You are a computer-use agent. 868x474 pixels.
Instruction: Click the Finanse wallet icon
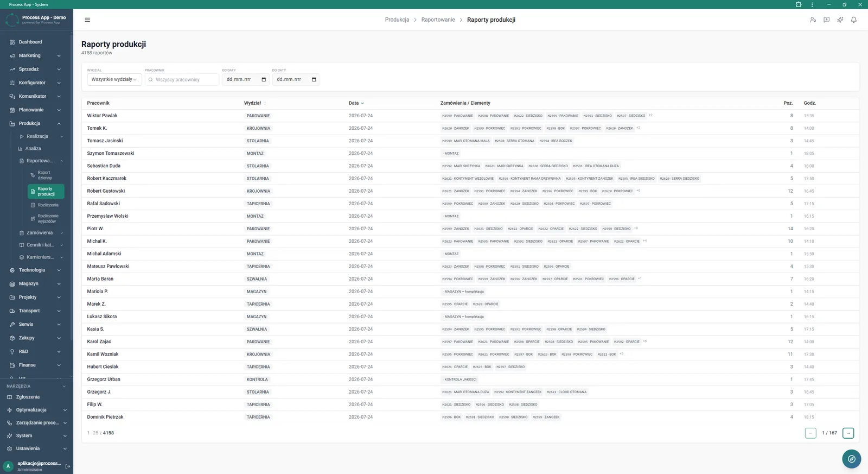[x=12, y=365]
